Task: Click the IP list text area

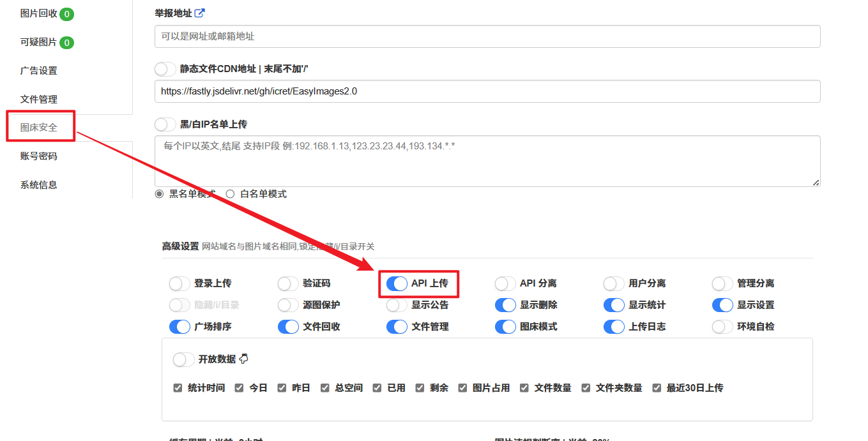Action: pos(487,161)
